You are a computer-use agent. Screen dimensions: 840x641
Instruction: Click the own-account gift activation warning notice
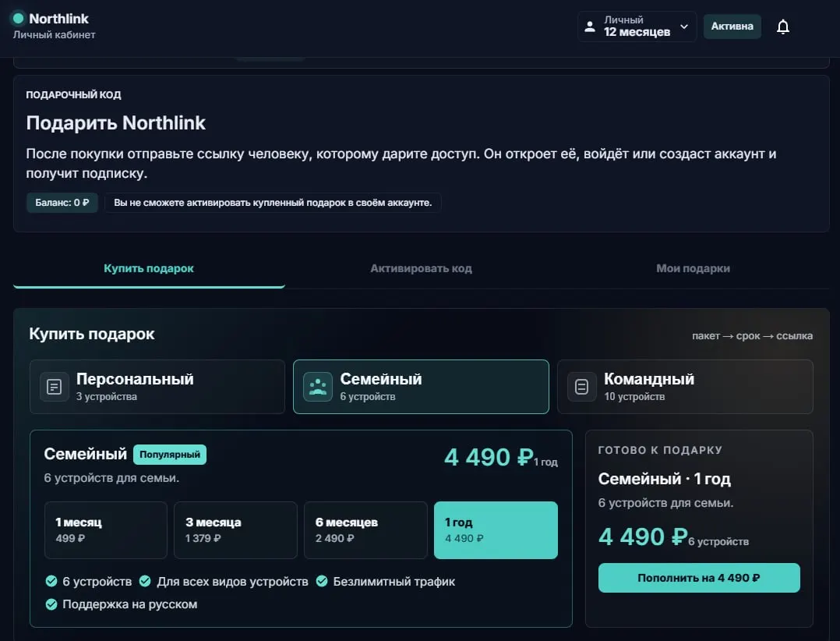(x=273, y=203)
